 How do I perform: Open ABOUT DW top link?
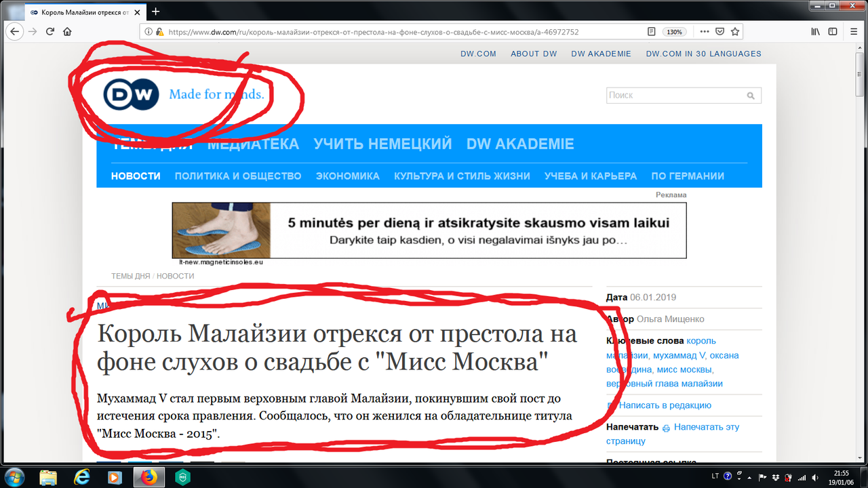(x=534, y=54)
